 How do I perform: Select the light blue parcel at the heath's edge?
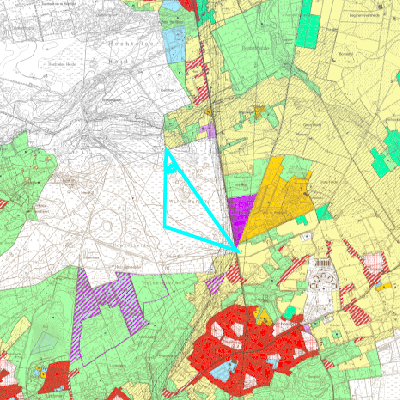(174, 45)
